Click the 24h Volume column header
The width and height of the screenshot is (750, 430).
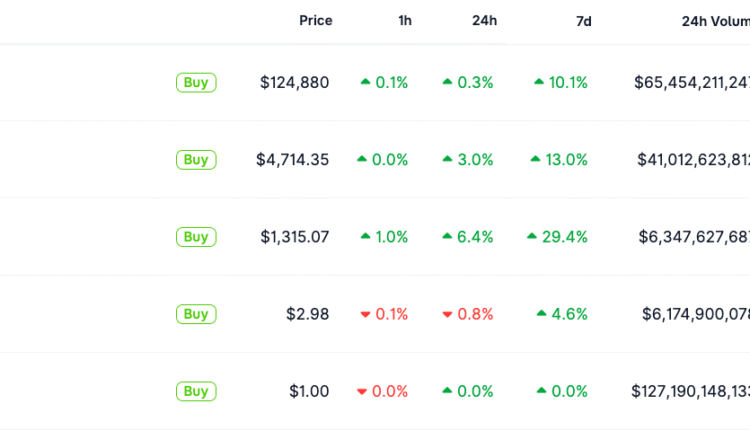coord(714,21)
